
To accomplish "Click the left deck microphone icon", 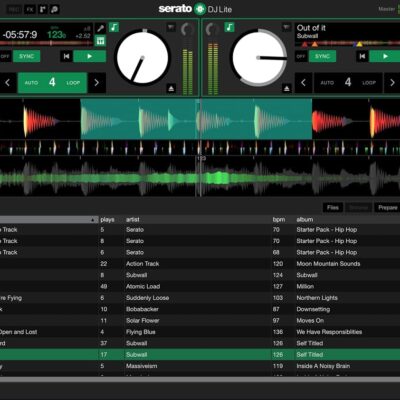I will 100,28.
